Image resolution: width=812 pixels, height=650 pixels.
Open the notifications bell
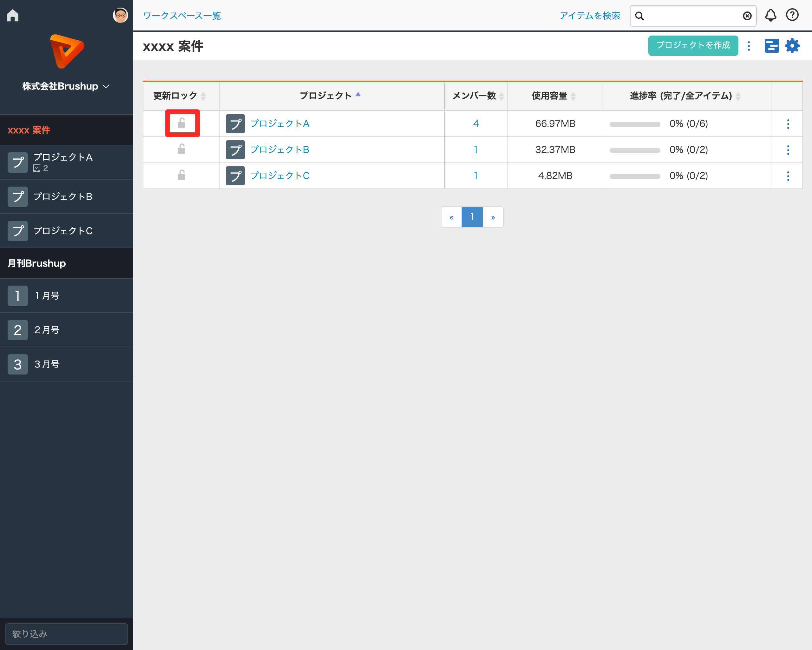pyautogui.click(x=770, y=16)
